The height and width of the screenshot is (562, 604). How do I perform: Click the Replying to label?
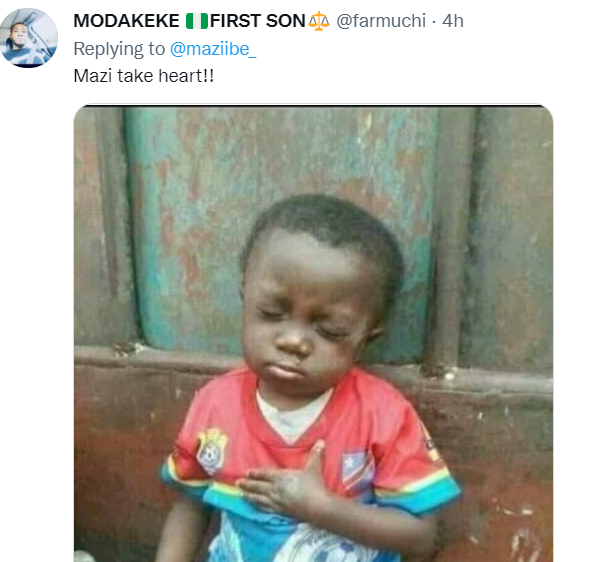pyautogui.click(x=119, y=49)
